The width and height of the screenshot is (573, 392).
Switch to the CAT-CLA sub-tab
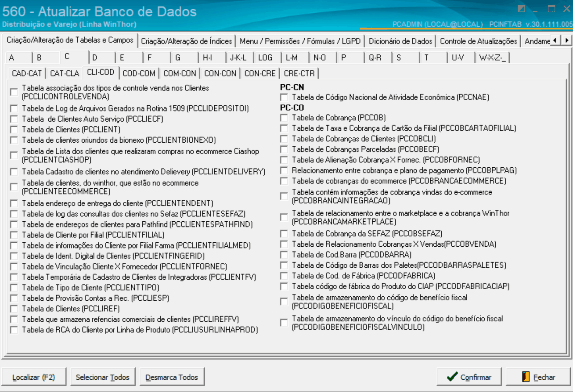tap(65, 73)
